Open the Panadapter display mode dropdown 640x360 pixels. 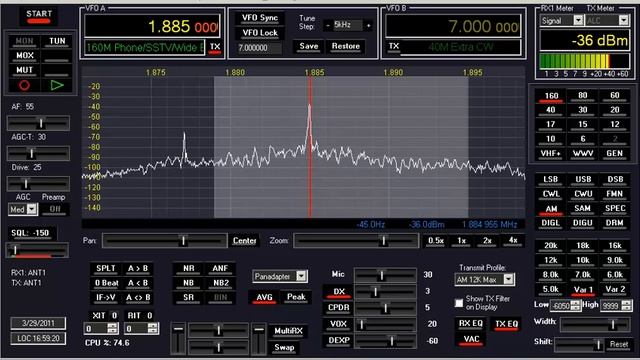pos(301,276)
